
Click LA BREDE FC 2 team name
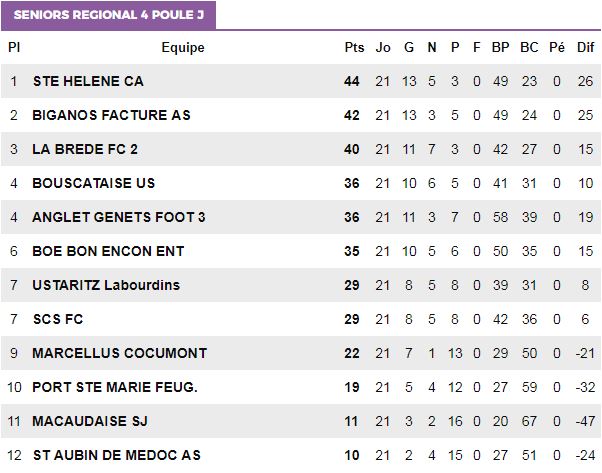tap(85, 149)
